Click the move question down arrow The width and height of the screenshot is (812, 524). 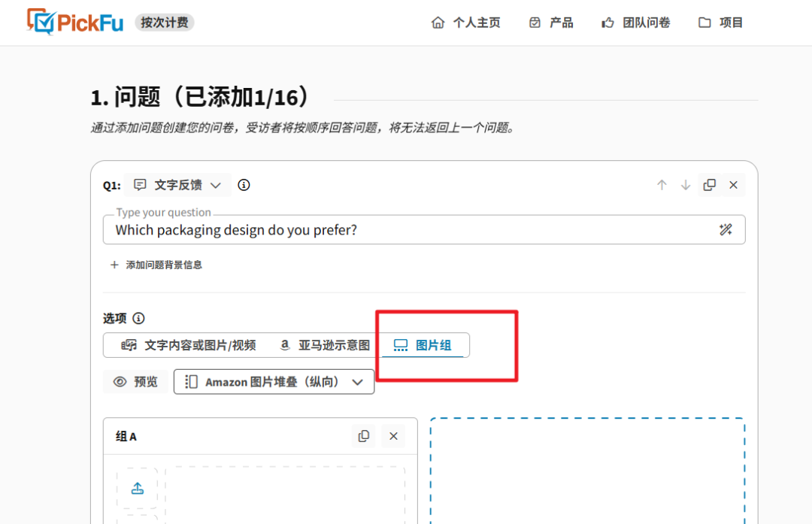coord(685,184)
